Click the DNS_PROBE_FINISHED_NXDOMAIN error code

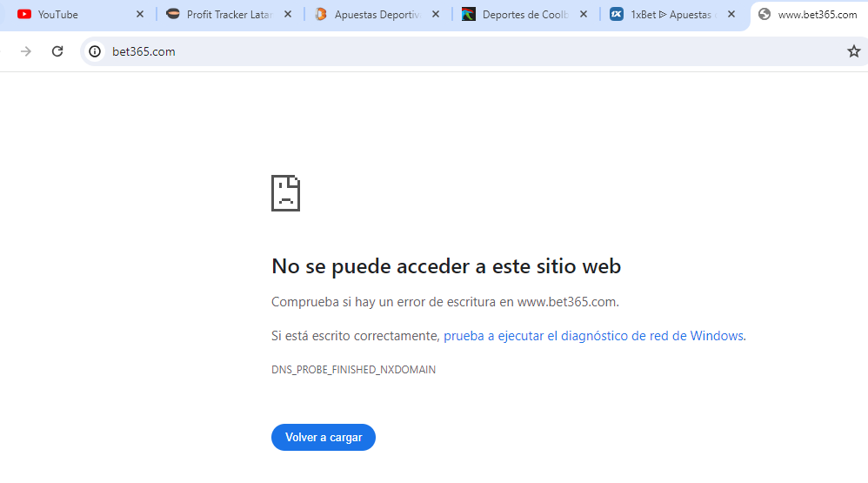tap(353, 370)
